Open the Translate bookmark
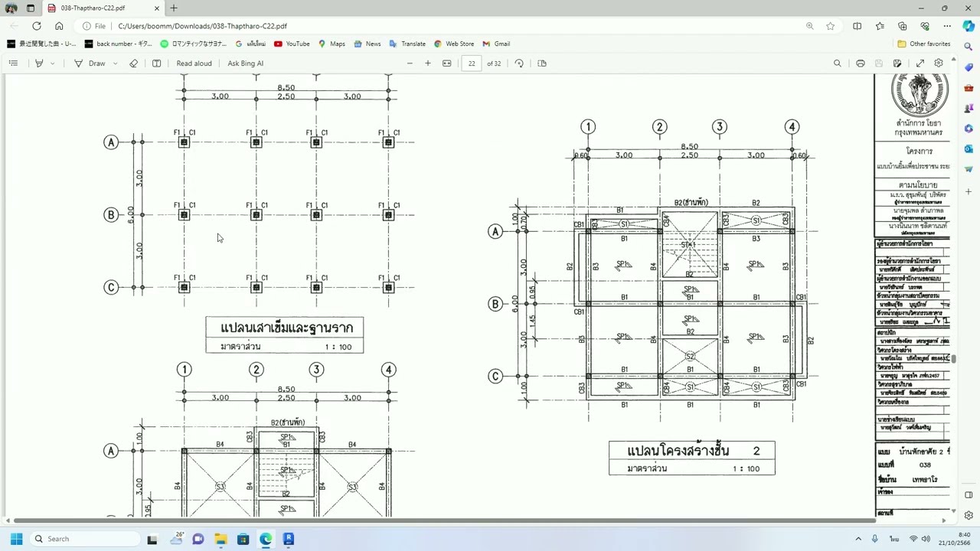 pyautogui.click(x=407, y=44)
